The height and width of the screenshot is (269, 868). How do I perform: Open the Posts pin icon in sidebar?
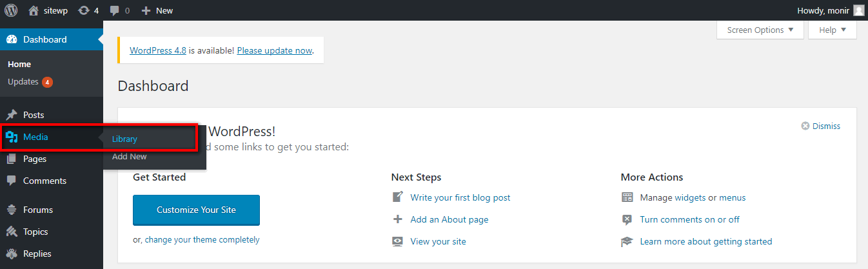[12, 115]
